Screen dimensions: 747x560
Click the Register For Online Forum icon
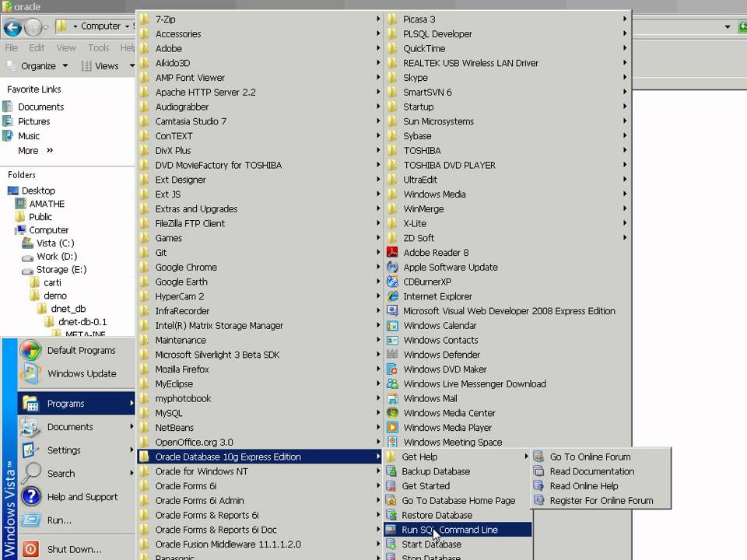pos(538,500)
